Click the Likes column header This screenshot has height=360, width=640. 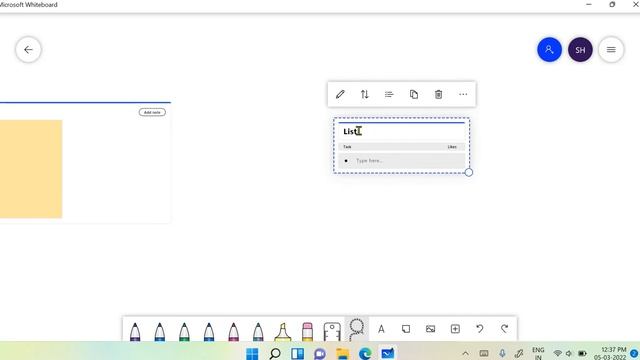coord(452,147)
